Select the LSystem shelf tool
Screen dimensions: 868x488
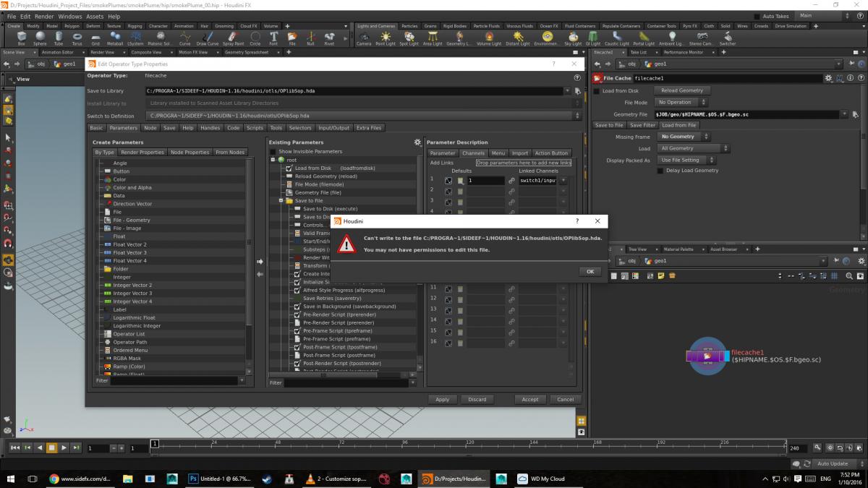[x=135, y=38]
